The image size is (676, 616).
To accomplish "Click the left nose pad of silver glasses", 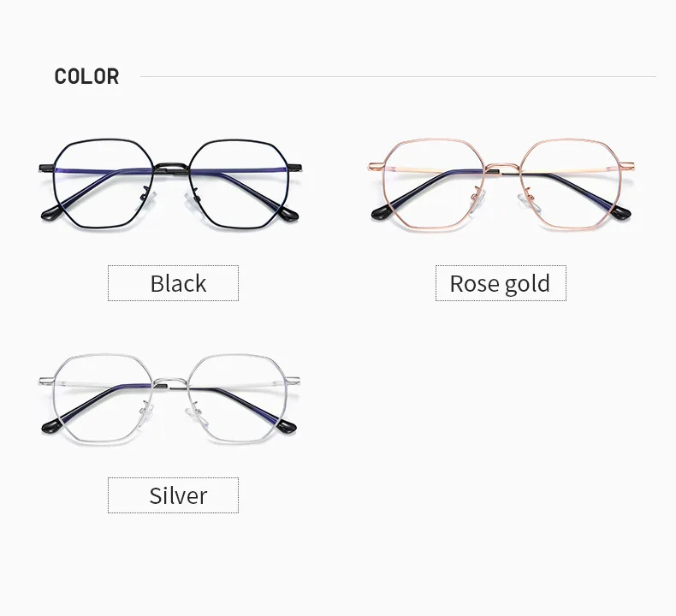I will click(x=148, y=412).
